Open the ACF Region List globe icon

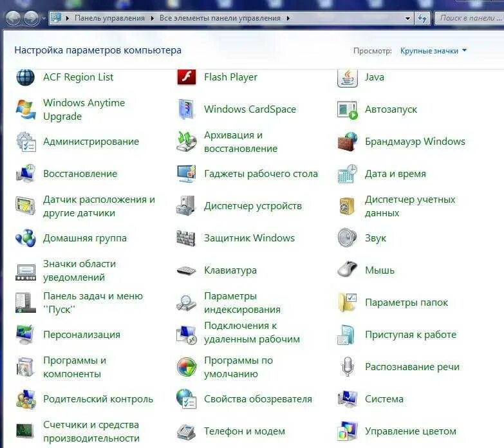point(25,77)
